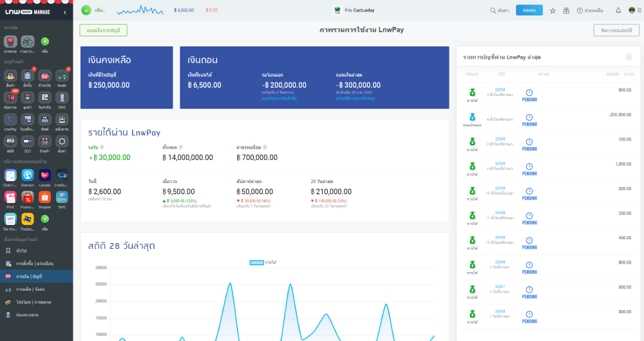644x341 pixels.
Task: Collapse the sidebar with the chevron
Action: pos(66,12)
